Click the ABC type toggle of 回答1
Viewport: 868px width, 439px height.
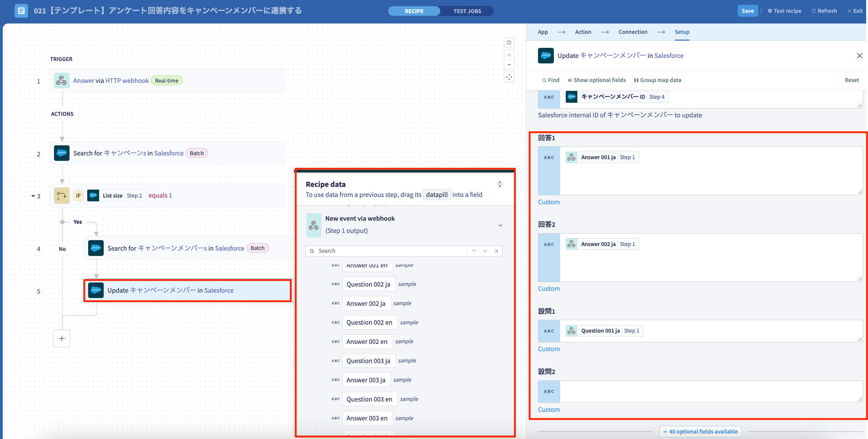[x=549, y=170]
